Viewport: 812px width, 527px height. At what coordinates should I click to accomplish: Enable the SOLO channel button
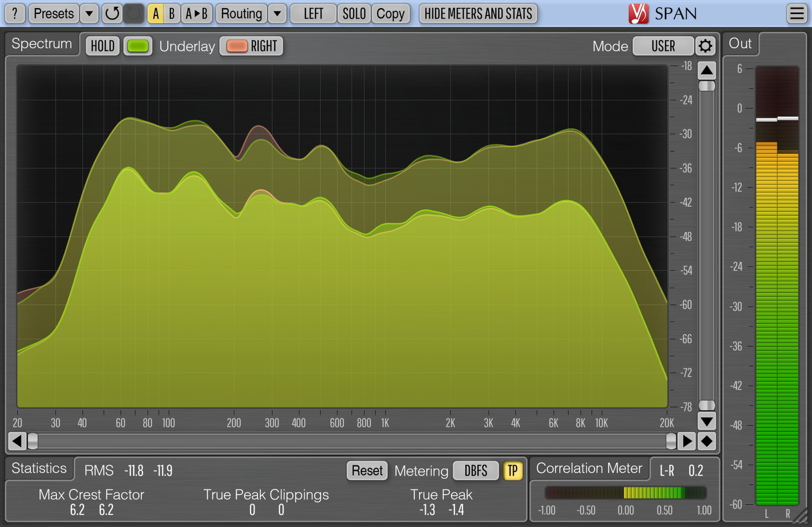click(x=354, y=13)
